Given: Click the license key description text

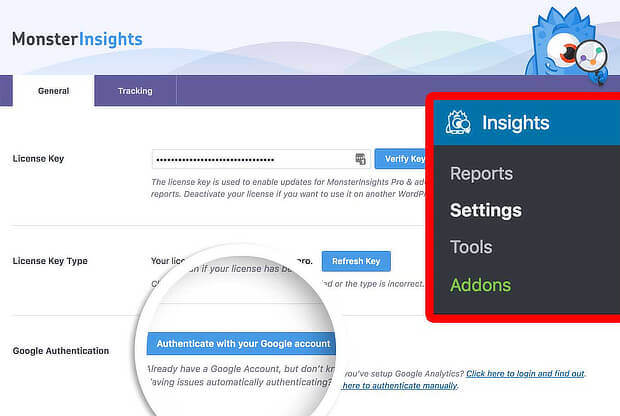Looking at the screenshot, I should (x=288, y=188).
